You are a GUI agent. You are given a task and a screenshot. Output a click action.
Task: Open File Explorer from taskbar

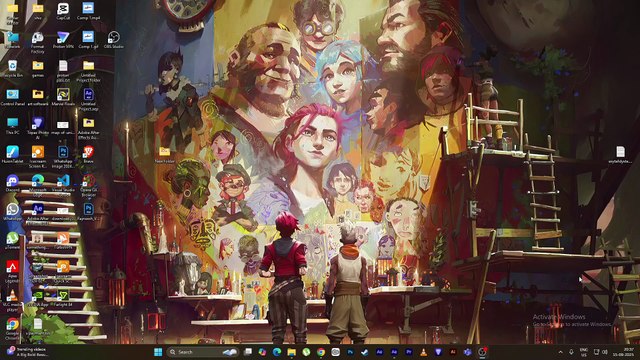(291, 352)
